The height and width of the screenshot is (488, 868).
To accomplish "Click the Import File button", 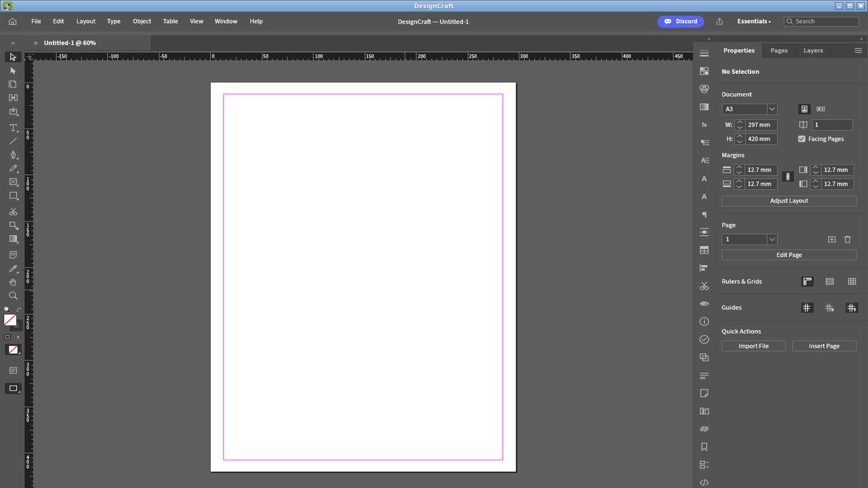I will click(753, 346).
